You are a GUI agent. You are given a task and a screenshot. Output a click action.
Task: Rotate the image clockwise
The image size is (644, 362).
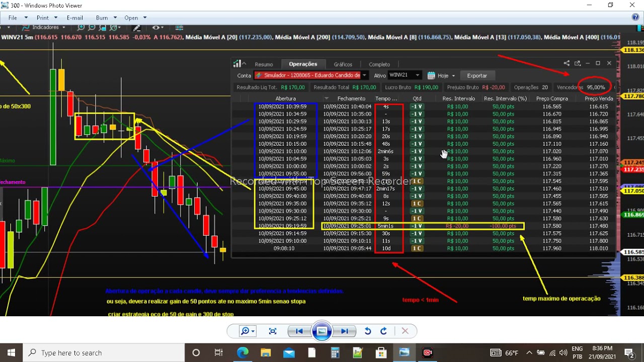tap(383, 331)
